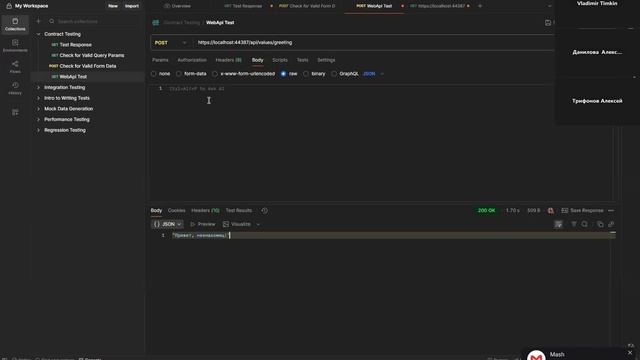The height and width of the screenshot is (360, 640).
Task: Expand the Integration Testing collection
Action: pos(39,87)
